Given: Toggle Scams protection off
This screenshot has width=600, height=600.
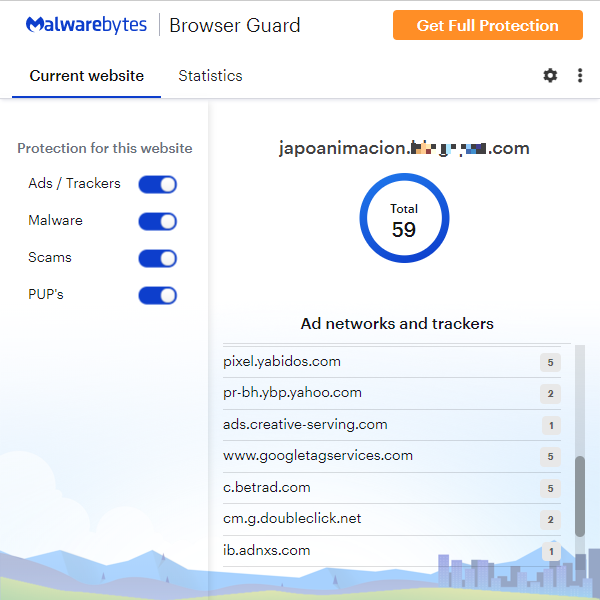Looking at the screenshot, I should 157,258.
